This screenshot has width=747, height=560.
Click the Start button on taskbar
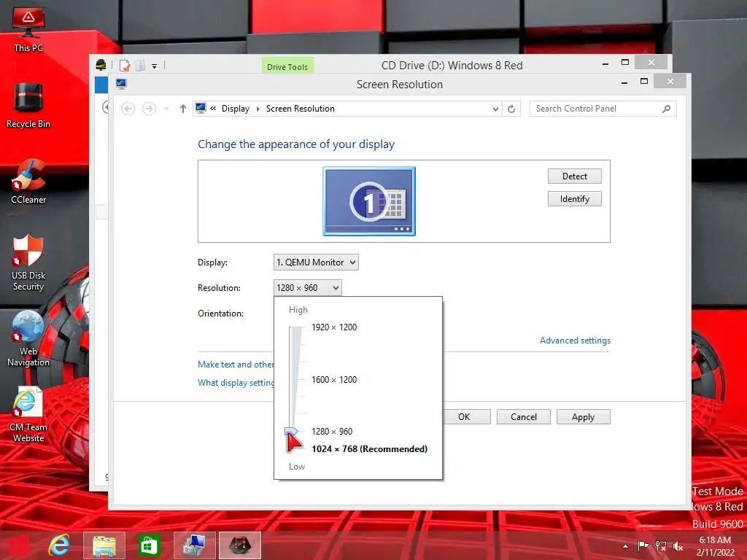18,545
